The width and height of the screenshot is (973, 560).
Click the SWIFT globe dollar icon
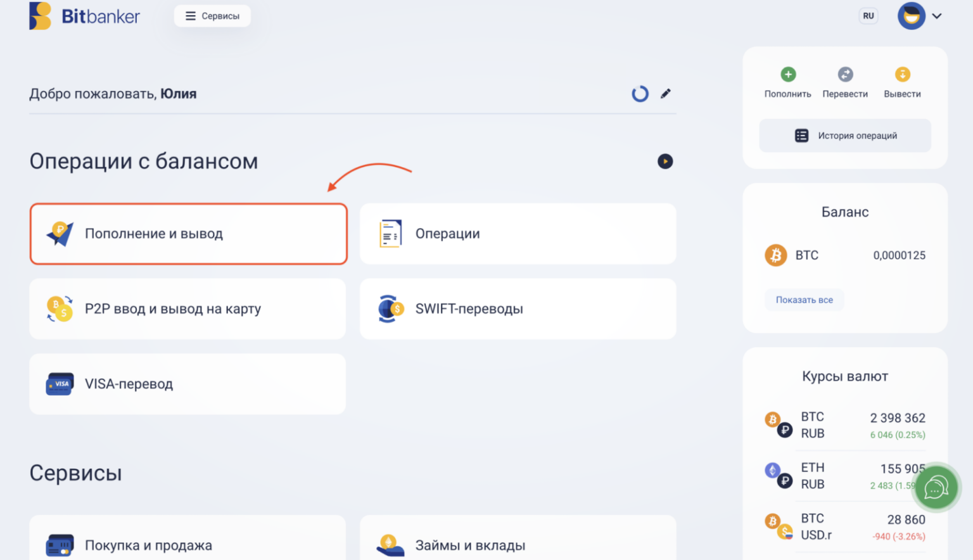click(390, 309)
